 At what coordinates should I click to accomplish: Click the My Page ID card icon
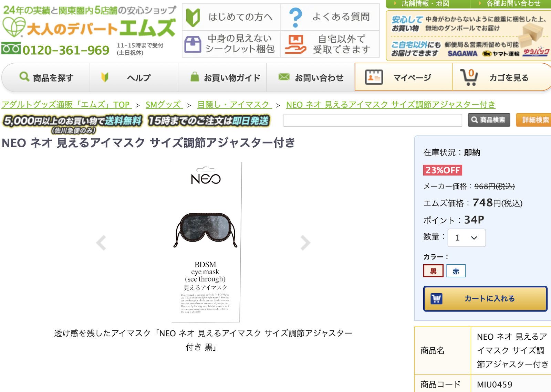[x=374, y=77]
